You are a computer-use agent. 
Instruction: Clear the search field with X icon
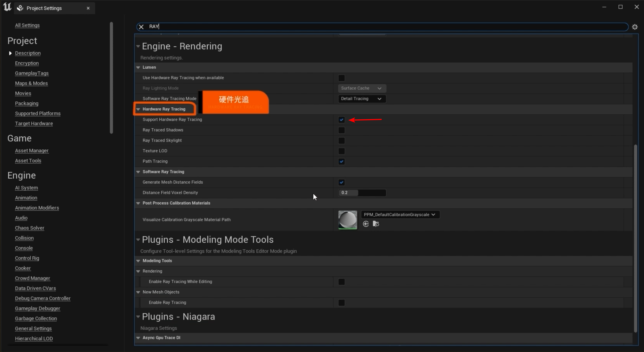(141, 27)
